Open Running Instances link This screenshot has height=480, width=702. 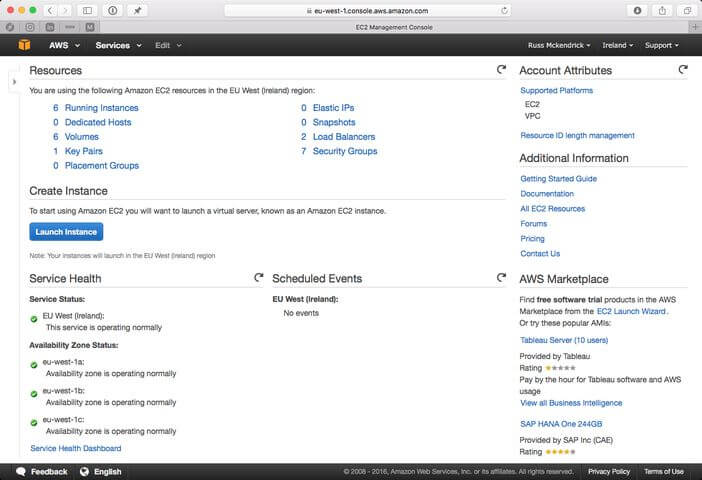click(102, 108)
